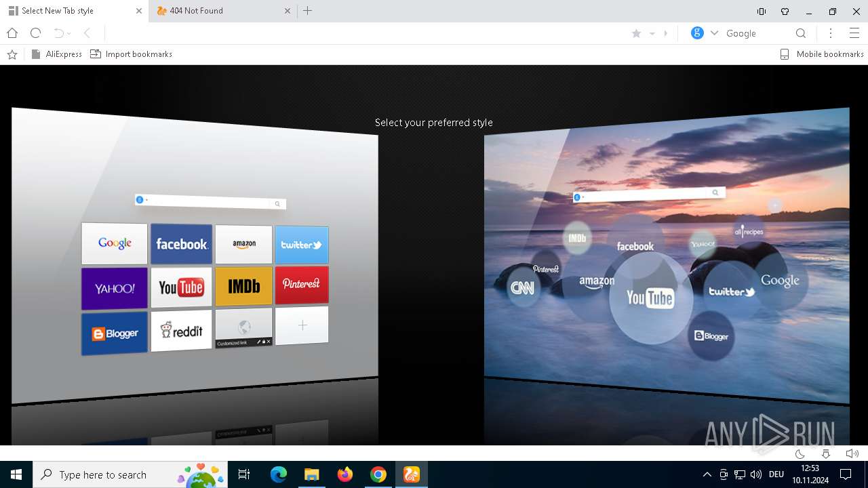Screen dimensions: 868x488
Task: Click the Windows taskbar search box
Action: 131,474
